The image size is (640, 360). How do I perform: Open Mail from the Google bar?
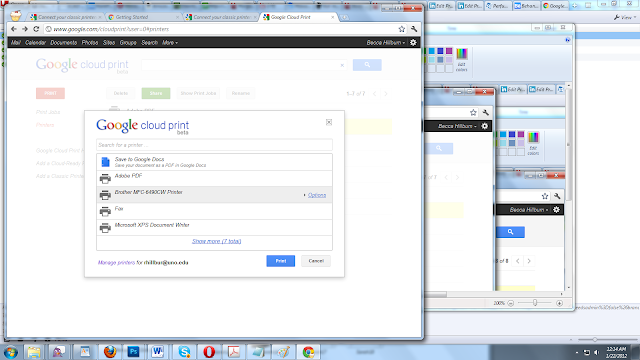point(16,42)
